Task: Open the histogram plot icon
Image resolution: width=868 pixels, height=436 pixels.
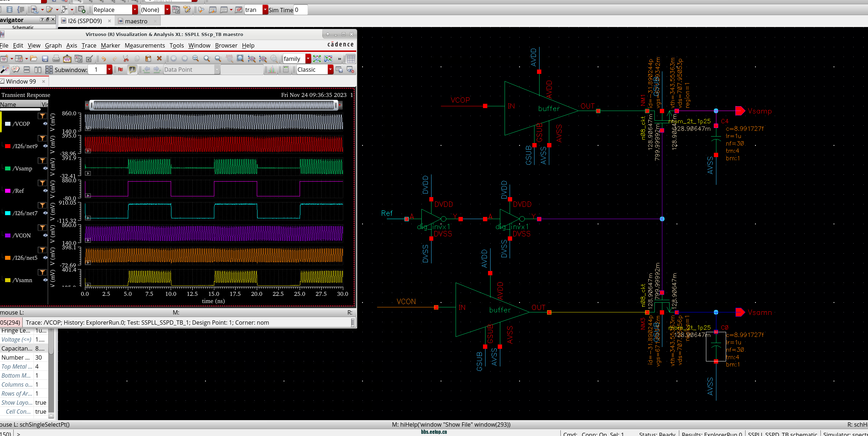Action: click(272, 70)
